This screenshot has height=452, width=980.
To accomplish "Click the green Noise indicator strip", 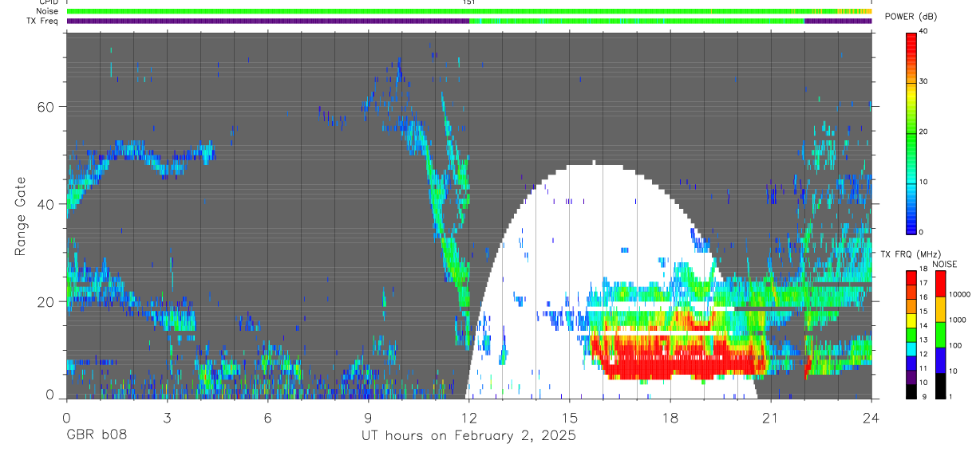I will pyautogui.click(x=468, y=11).
